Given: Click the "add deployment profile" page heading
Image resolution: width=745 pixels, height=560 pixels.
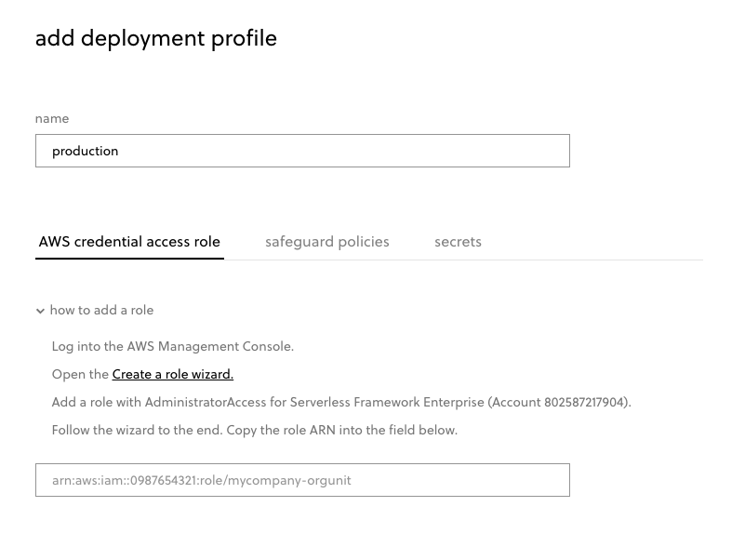Looking at the screenshot, I should pyautogui.click(x=155, y=38).
